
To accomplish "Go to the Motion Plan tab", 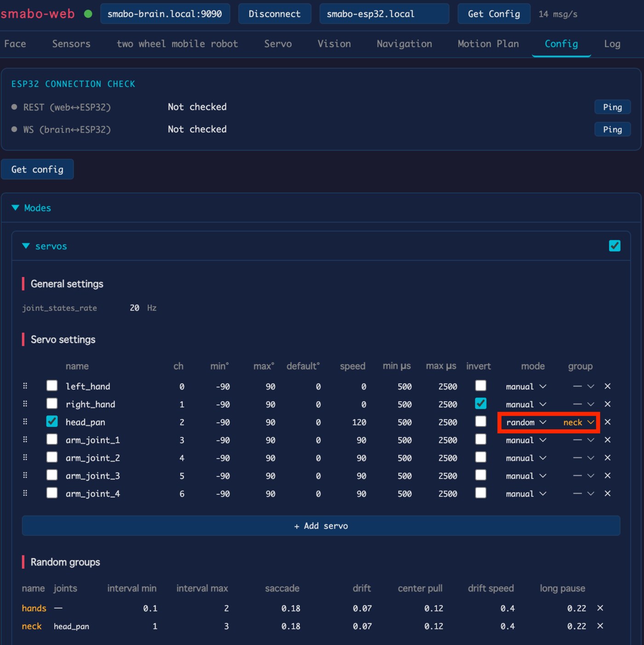I will [488, 44].
